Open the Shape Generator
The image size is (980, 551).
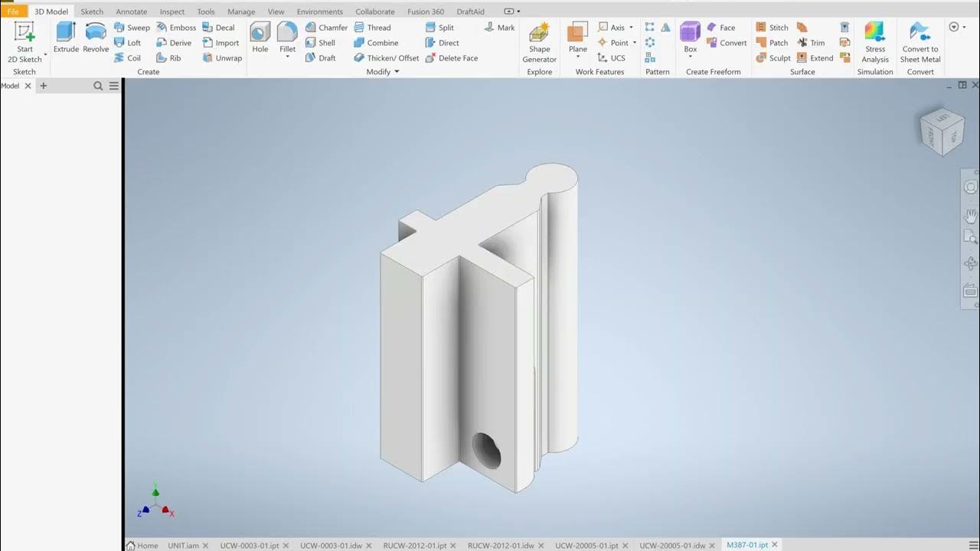[540, 43]
